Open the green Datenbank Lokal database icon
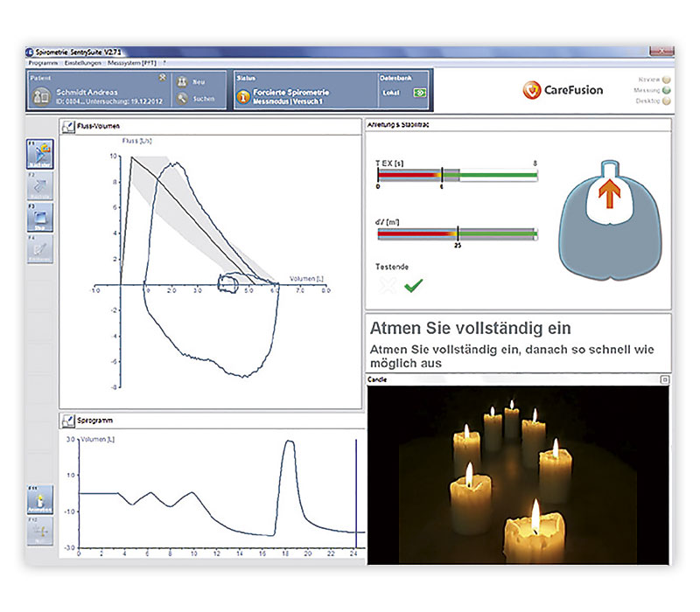 (x=418, y=92)
